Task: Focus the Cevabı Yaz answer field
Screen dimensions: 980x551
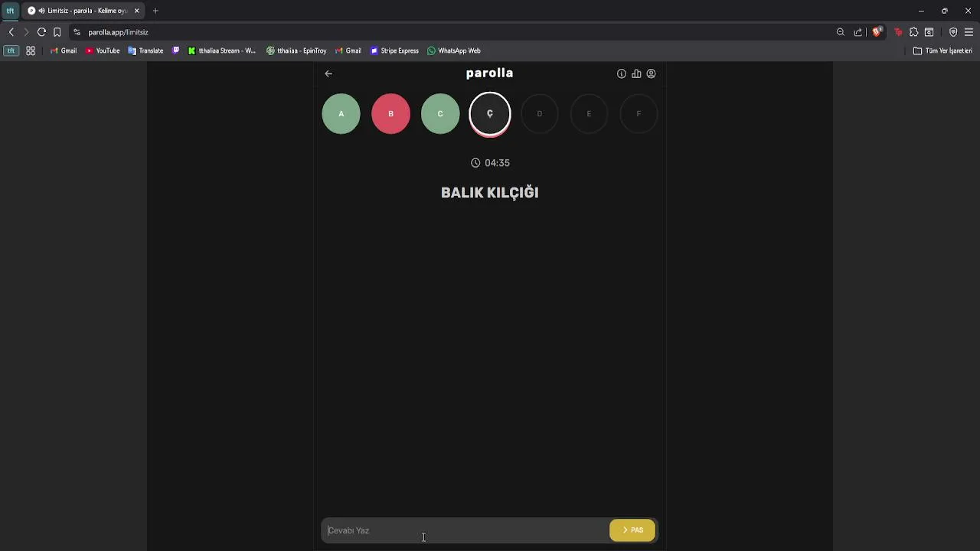Action: coord(465,530)
